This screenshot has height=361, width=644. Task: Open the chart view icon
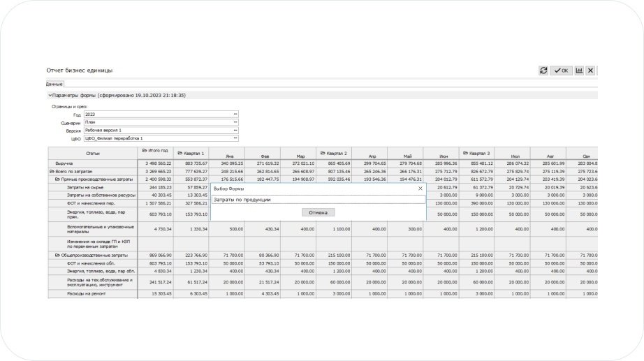[579, 71]
